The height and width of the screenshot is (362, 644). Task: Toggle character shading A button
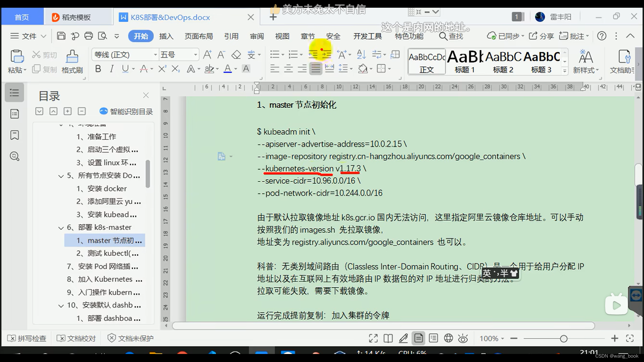coord(246,69)
